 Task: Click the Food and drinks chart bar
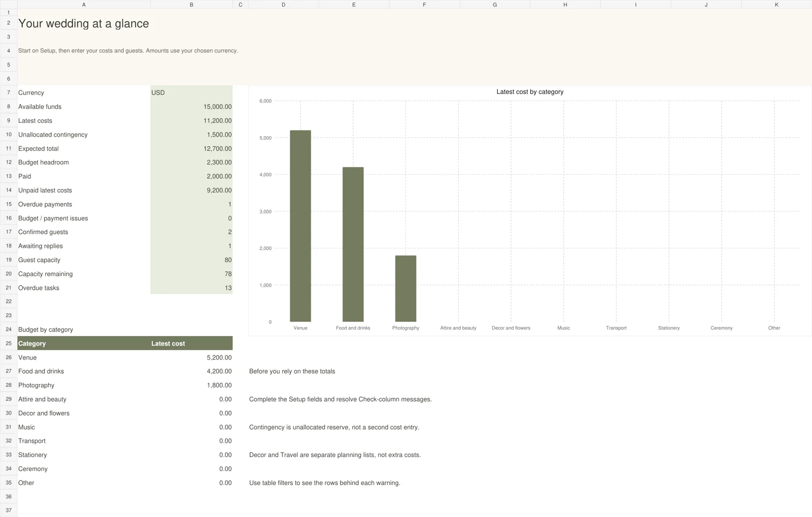pos(353,244)
